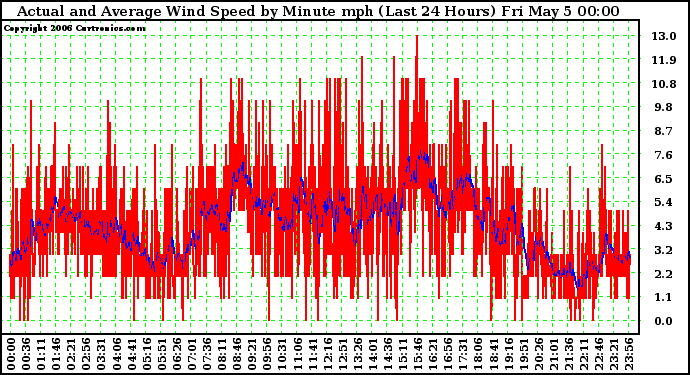The width and height of the screenshot is (690, 375).
Task: Click the 17:31 time label
Action: (x=463, y=354)
